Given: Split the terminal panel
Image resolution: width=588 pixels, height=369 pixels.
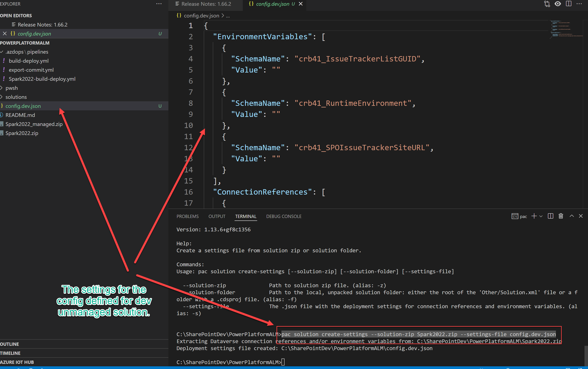Looking at the screenshot, I should (550, 216).
